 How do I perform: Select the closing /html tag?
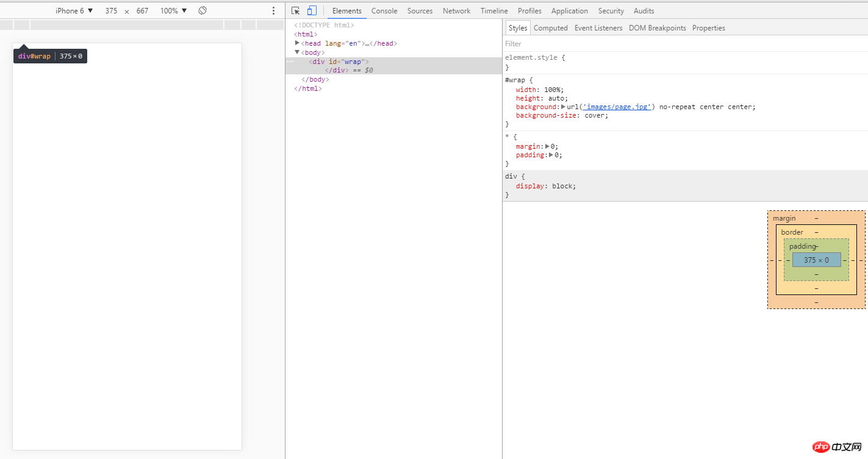click(x=307, y=88)
